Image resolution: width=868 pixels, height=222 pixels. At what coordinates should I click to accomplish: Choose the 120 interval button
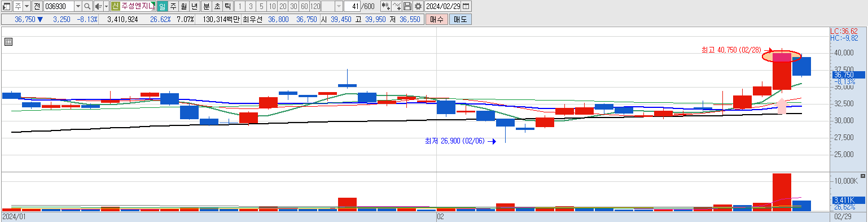point(315,7)
